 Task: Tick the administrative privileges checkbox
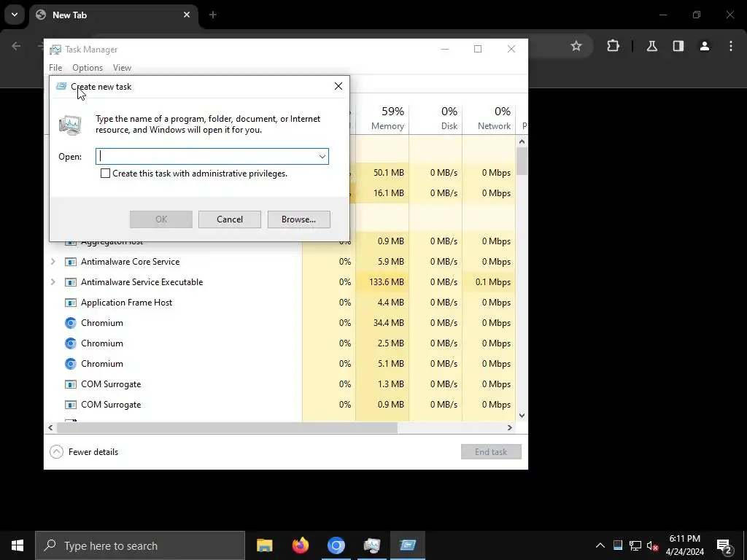pyautogui.click(x=105, y=174)
